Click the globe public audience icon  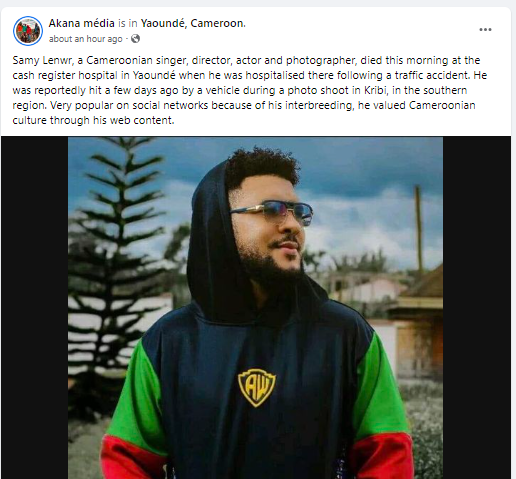(135, 39)
